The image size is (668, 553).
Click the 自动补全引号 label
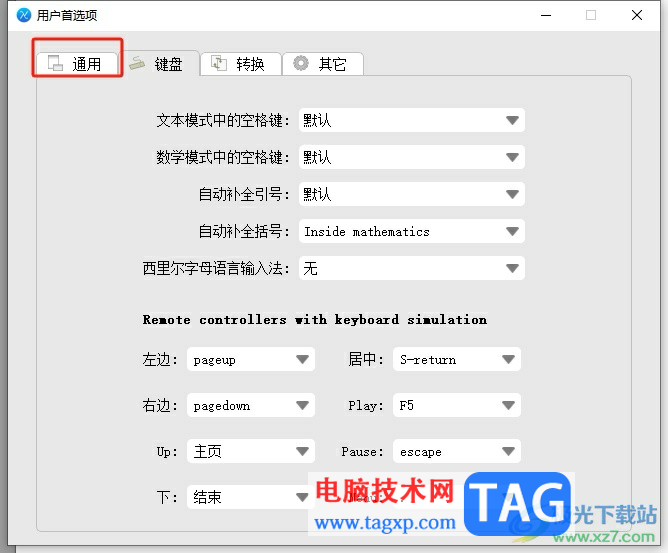(x=244, y=194)
